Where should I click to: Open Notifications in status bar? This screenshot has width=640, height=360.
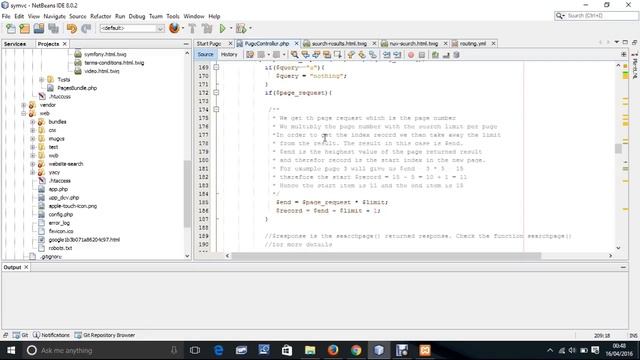click(51, 335)
